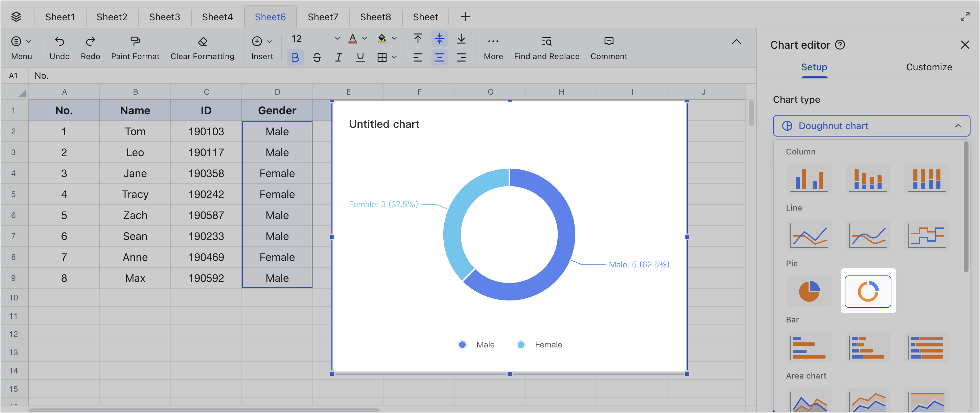Switch to the Customize tab
Screen dimensions: 980x413
pos(929,67)
